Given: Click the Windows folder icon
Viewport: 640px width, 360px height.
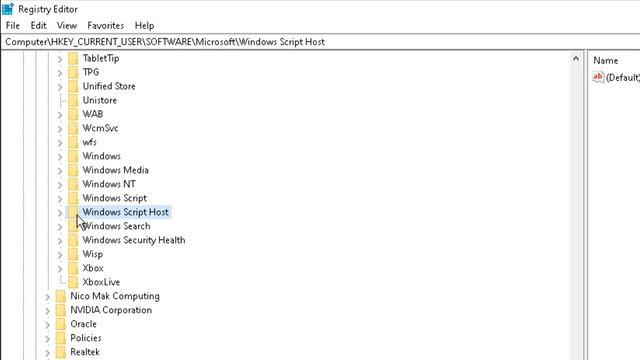Looking at the screenshot, I should 73,156.
